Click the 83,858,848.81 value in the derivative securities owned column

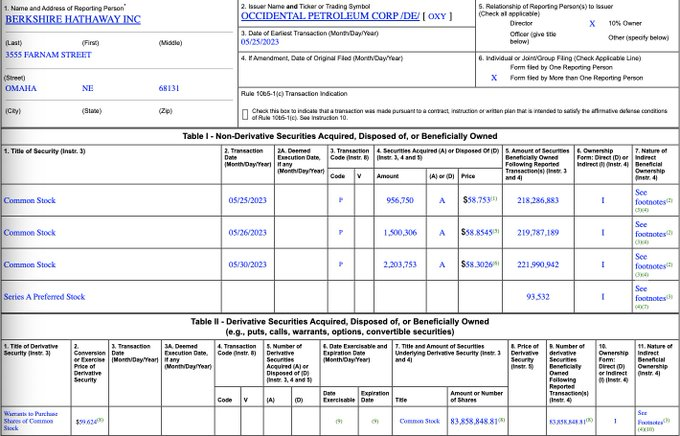point(571,422)
